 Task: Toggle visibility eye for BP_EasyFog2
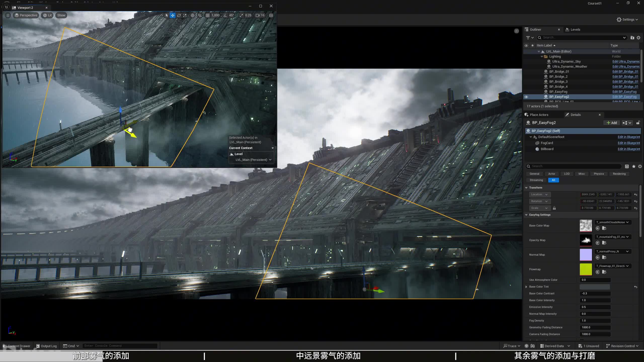[x=526, y=97]
